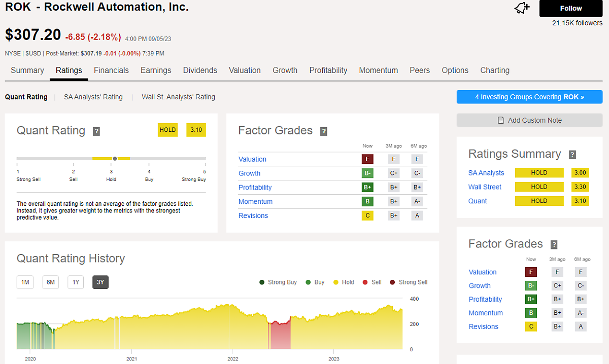
Task: Click Revisions link in center Factor Grades
Action: click(x=253, y=216)
